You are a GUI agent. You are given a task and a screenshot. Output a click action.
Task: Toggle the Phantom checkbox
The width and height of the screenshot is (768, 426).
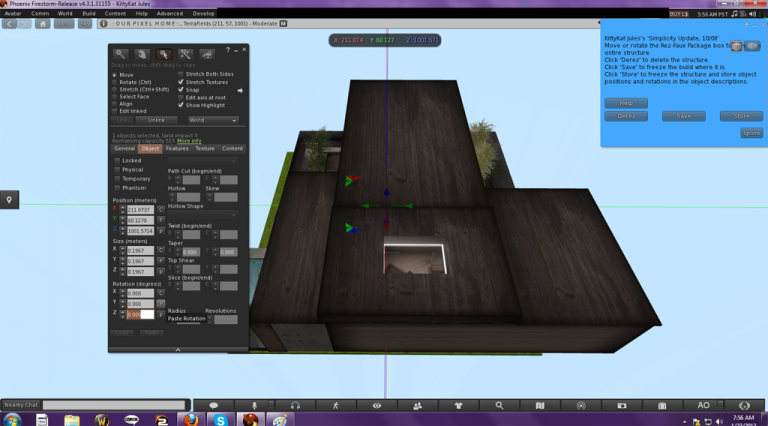point(117,188)
